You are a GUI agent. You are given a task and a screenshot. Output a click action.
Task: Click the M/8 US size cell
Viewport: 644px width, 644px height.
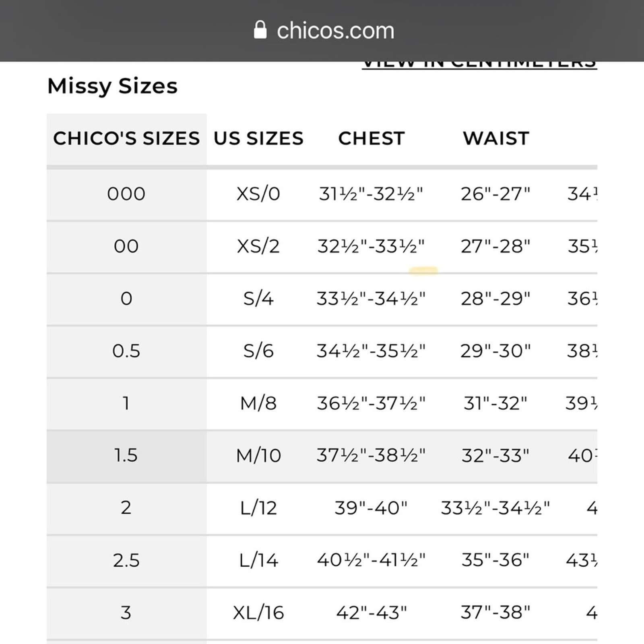(258, 403)
